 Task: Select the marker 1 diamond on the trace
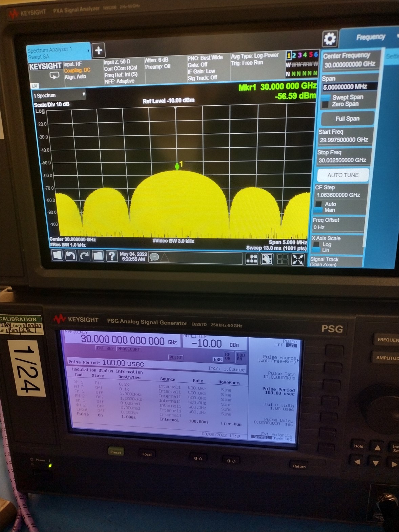(x=177, y=166)
